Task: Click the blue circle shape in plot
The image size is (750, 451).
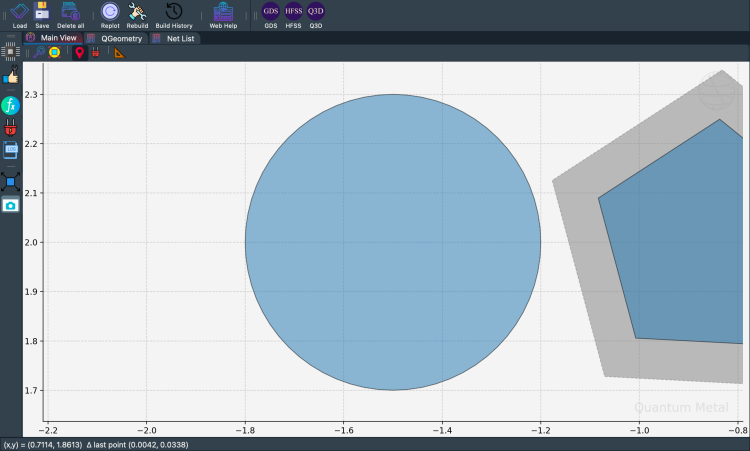Action: [393, 242]
